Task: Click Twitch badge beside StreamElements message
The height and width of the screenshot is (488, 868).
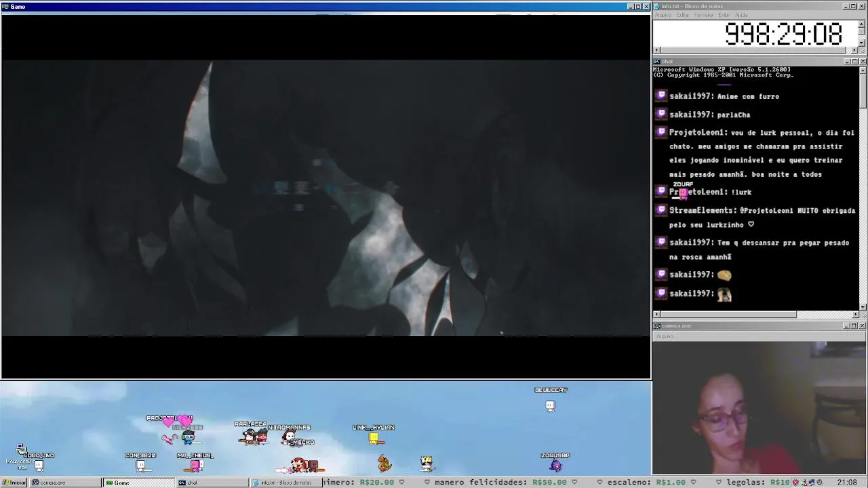Action: (x=661, y=209)
